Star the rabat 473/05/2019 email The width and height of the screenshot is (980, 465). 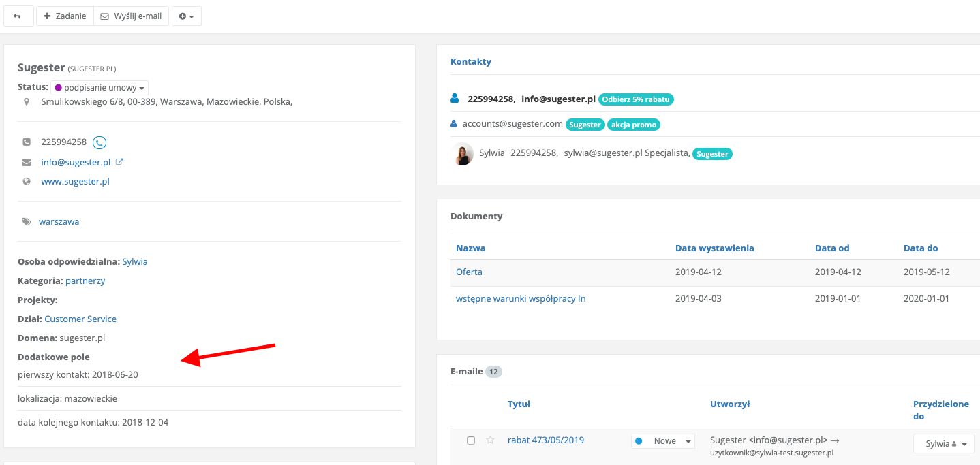pyautogui.click(x=490, y=440)
